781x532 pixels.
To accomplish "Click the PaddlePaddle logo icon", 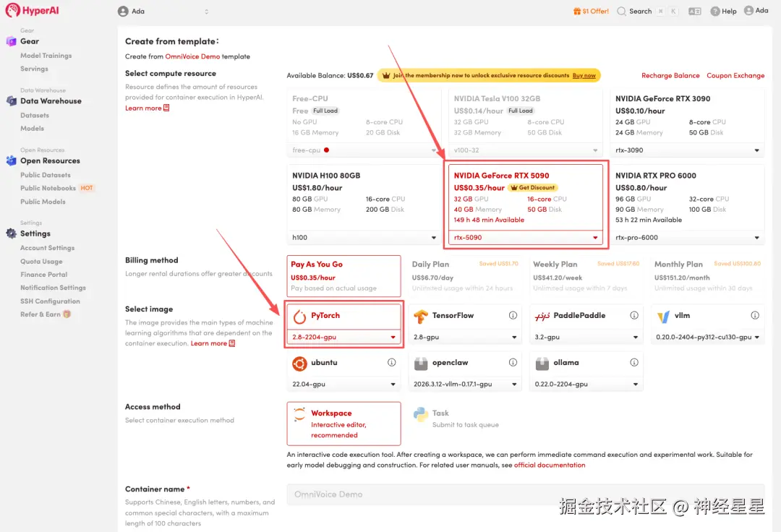I will (542, 317).
